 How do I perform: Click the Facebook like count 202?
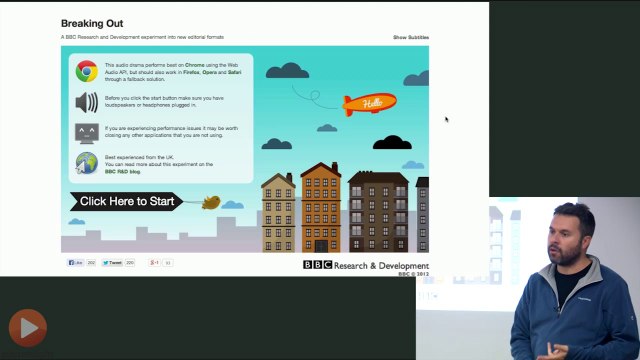pos(91,263)
